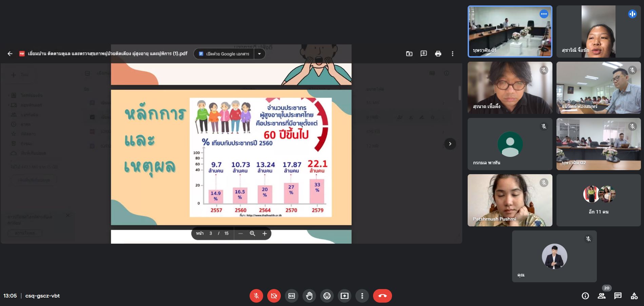Viewport: 644px width, 306px height.
Task: Click the add comment icon in PDF toolbar
Action: 424,54
